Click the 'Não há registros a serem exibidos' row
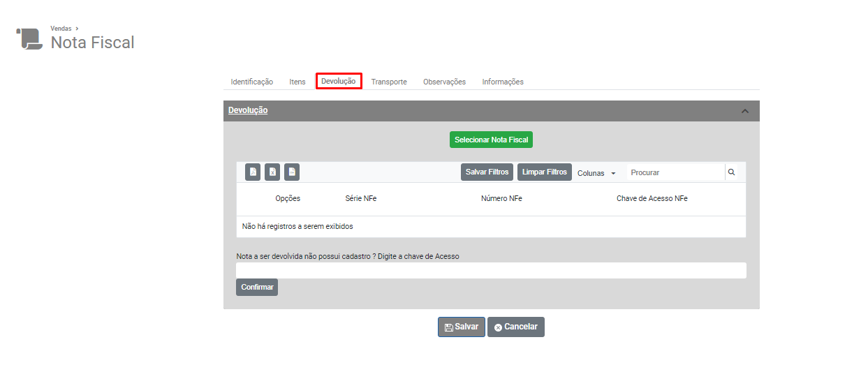868x372 pixels. click(491, 227)
